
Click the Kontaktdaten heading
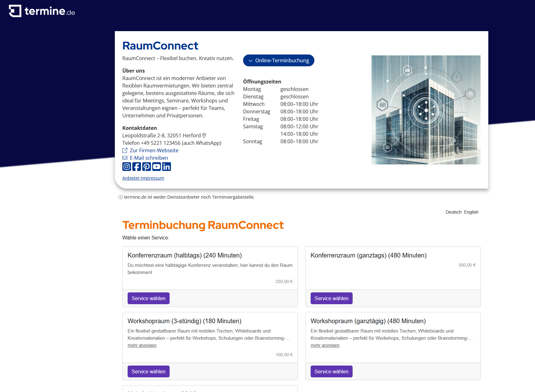click(x=139, y=128)
